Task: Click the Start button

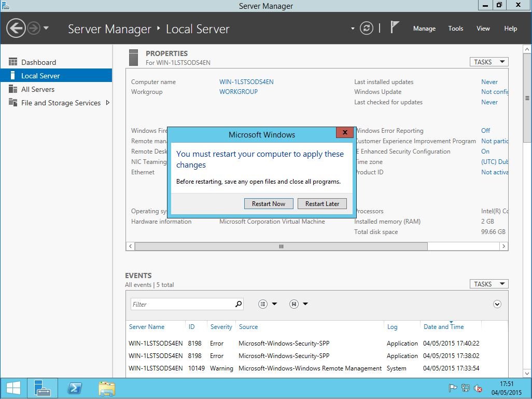Action: (x=13, y=388)
